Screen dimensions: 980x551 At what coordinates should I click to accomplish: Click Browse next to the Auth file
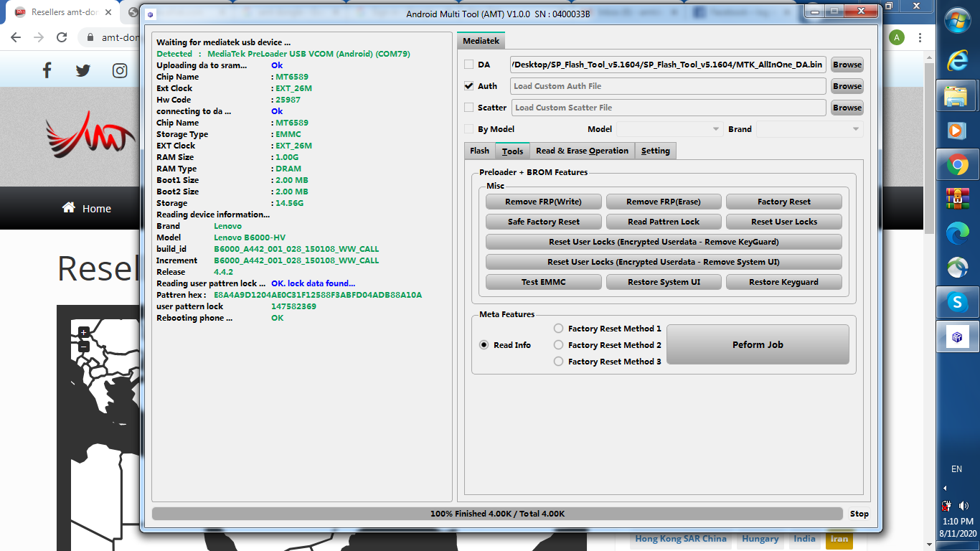pos(847,86)
